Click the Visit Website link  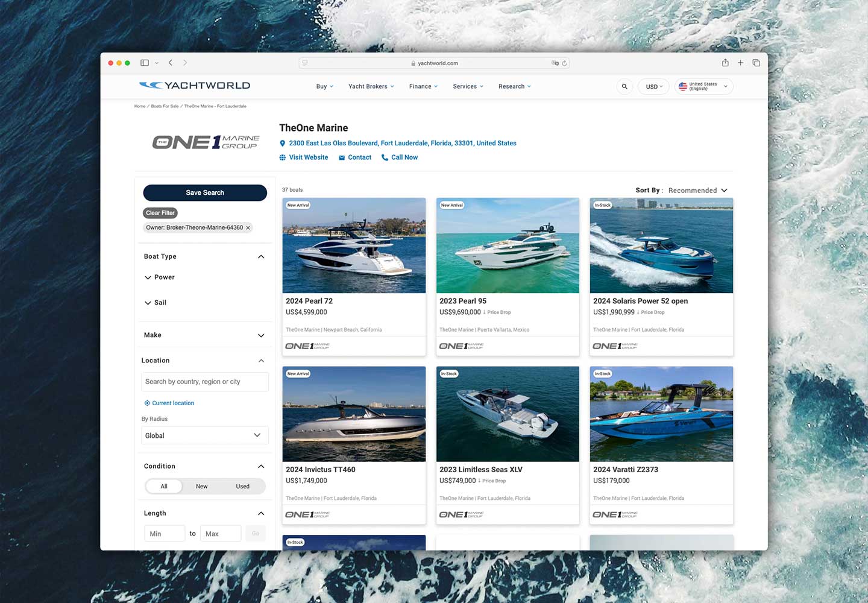(x=308, y=157)
